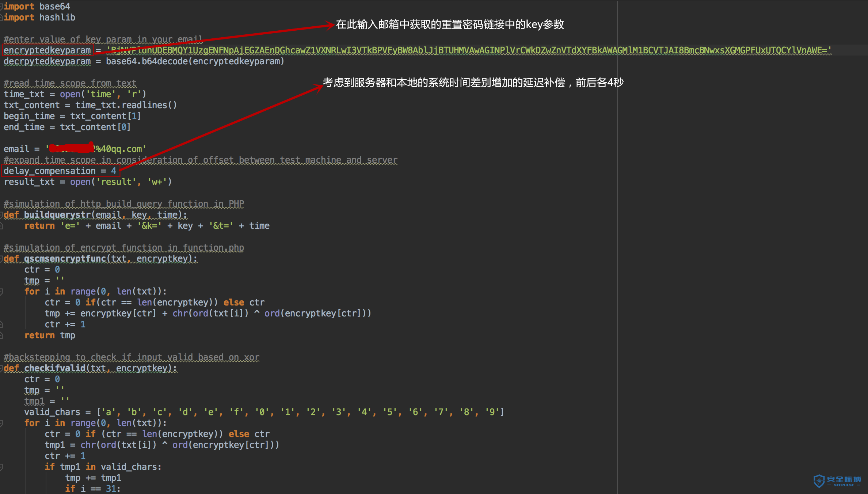868x494 pixels.
Task: Fold the 'if tmp1 in valid_chars' block
Action: 1,467
